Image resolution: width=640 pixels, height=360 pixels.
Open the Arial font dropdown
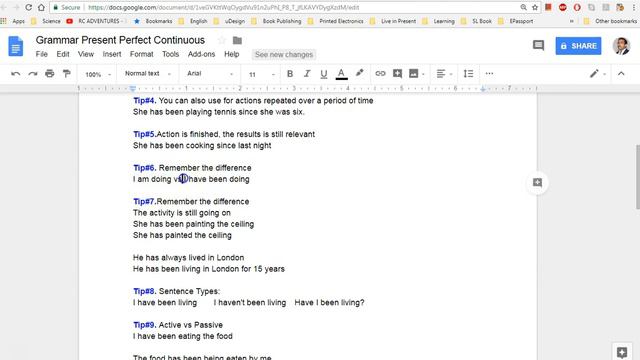[210, 73]
